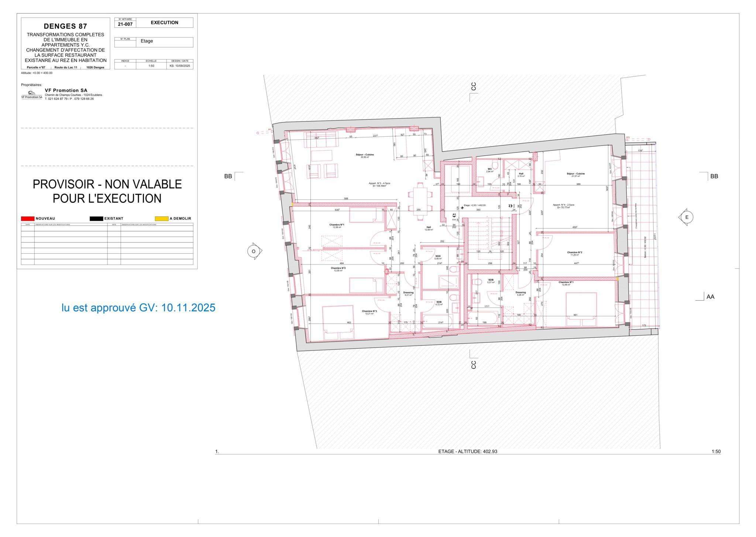The height and width of the screenshot is (537, 756).
Task: Click the Hall 12,59 m² label
Action: tap(429, 228)
